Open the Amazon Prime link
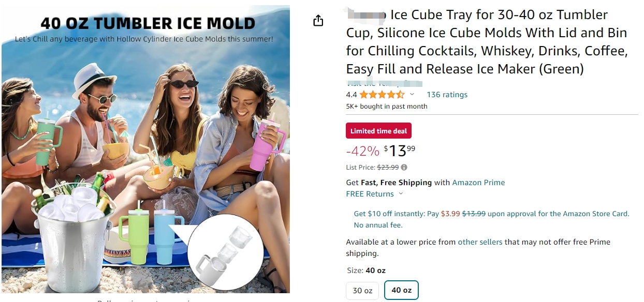 point(478,183)
